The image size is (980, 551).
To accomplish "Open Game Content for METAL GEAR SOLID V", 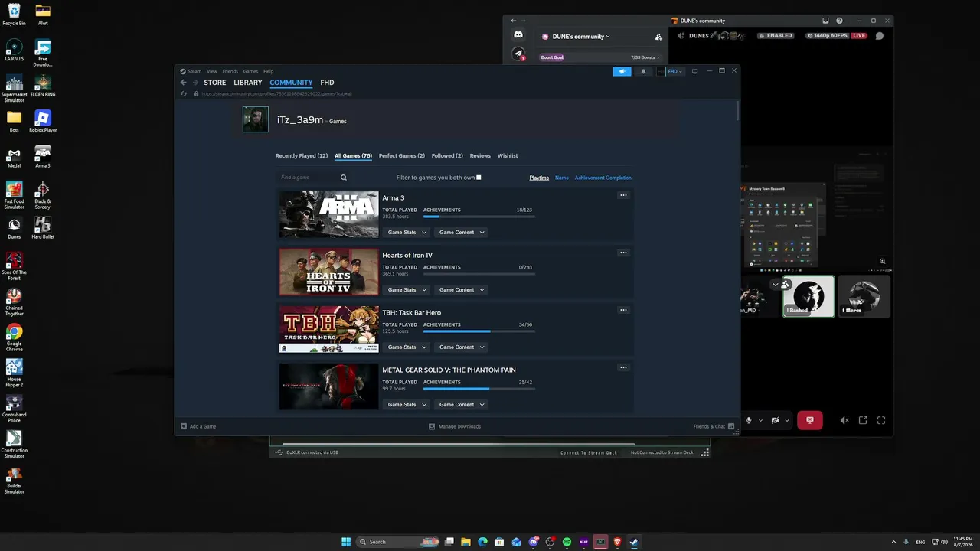I will click(x=461, y=405).
